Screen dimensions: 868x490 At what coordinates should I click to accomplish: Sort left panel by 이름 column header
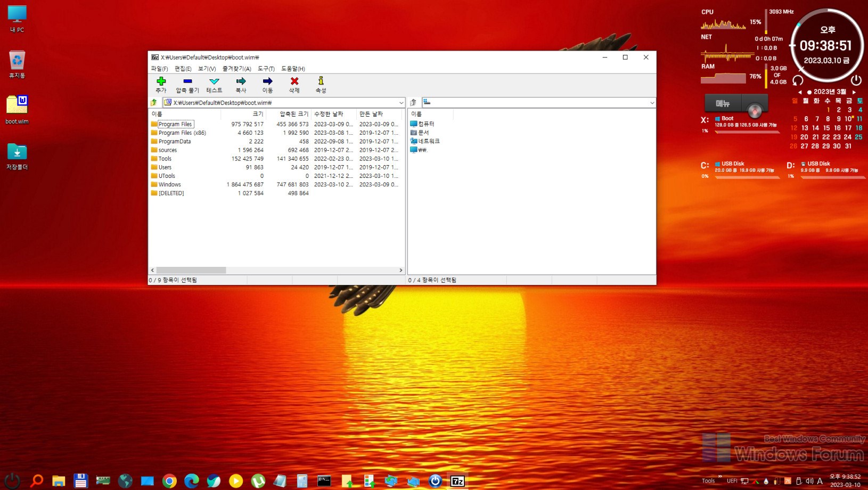pos(185,114)
